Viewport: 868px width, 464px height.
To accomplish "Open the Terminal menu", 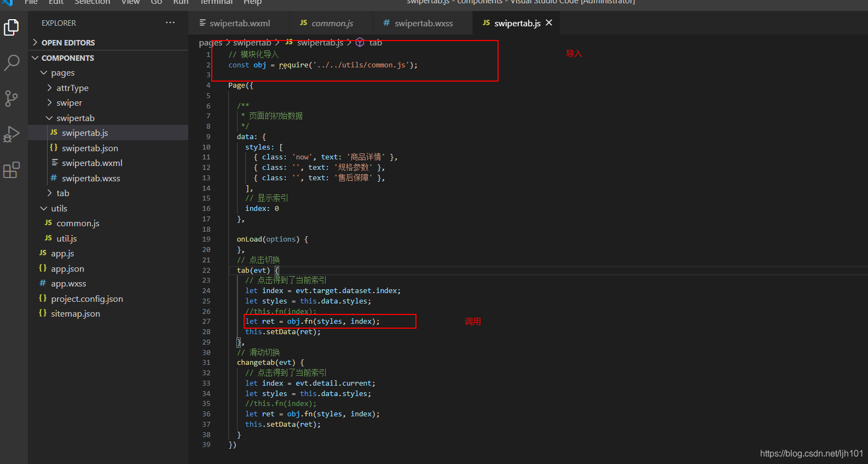I will (216, 2).
